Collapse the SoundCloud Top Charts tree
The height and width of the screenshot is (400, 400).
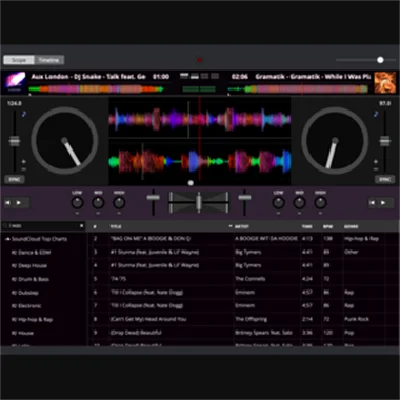pyautogui.click(x=7, y=239)
